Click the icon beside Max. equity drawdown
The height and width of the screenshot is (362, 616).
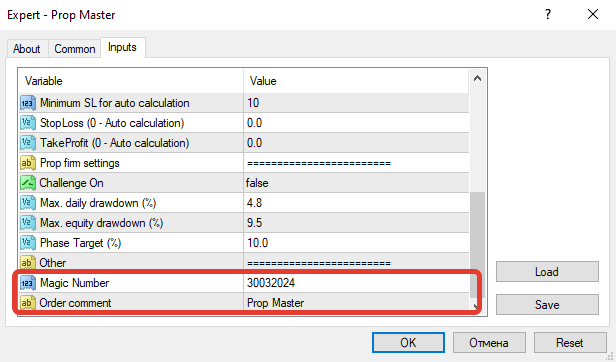point(28,223)
